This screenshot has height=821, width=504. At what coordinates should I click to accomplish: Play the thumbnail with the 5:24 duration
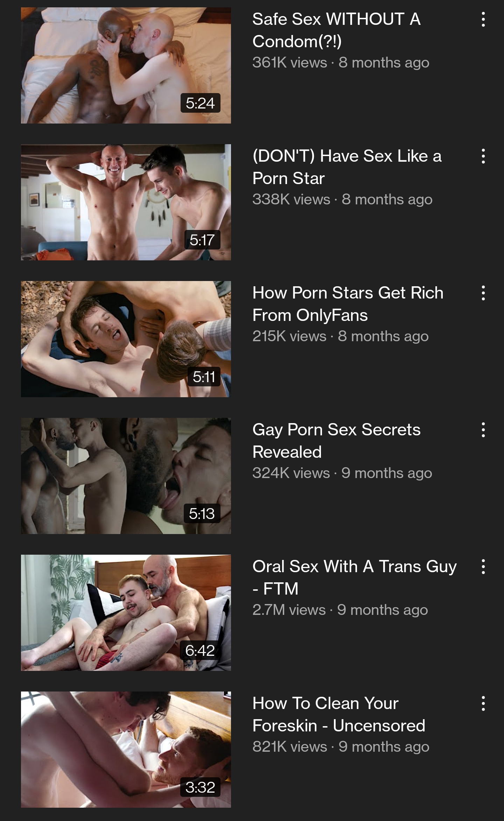(126, 65)
